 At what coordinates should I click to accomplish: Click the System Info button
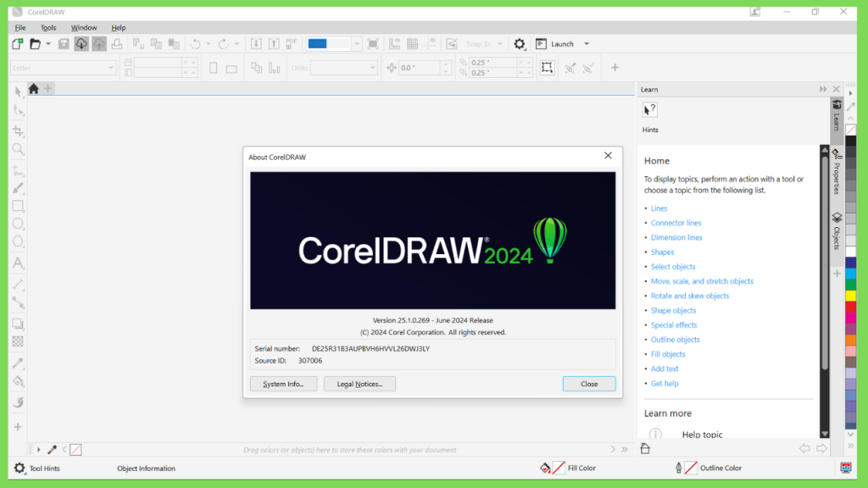283,384
